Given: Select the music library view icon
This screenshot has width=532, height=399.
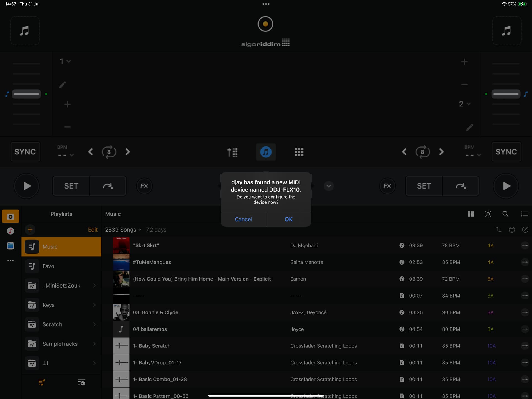Looking at the screenshot, I should (x=266, y=152).
